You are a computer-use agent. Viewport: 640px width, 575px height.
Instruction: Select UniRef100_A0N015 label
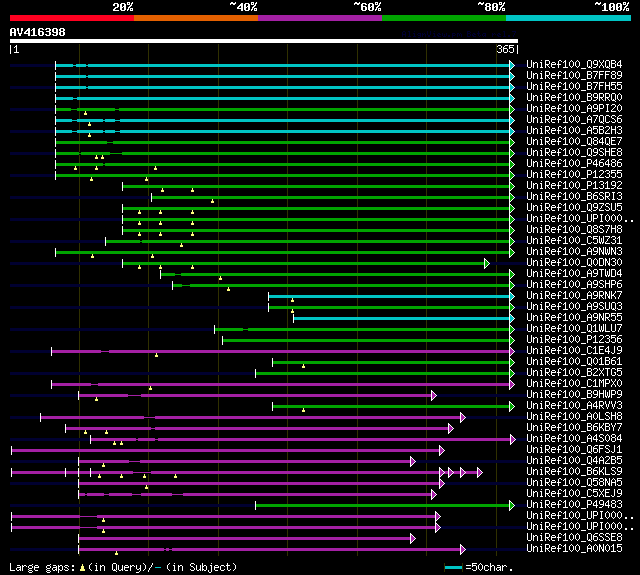(574, 549)
